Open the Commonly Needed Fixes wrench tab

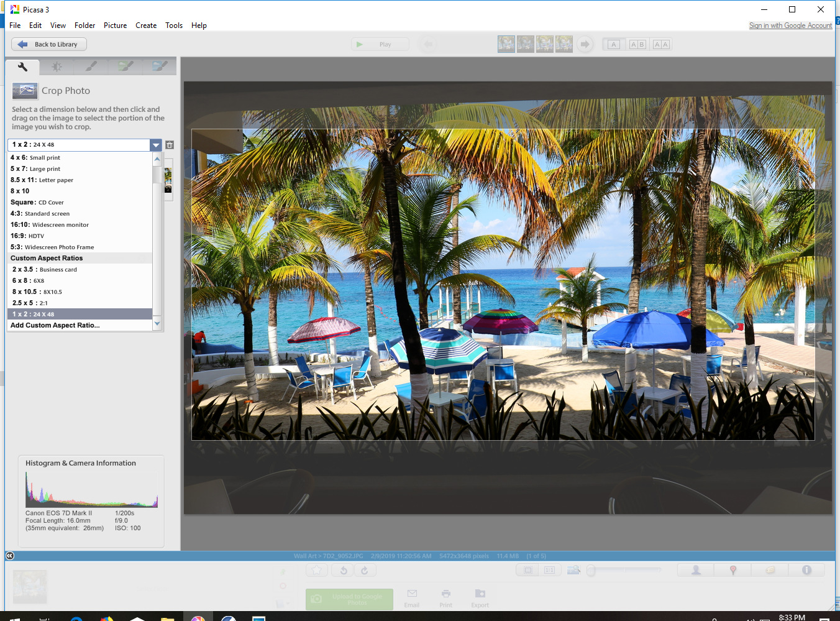22,67
